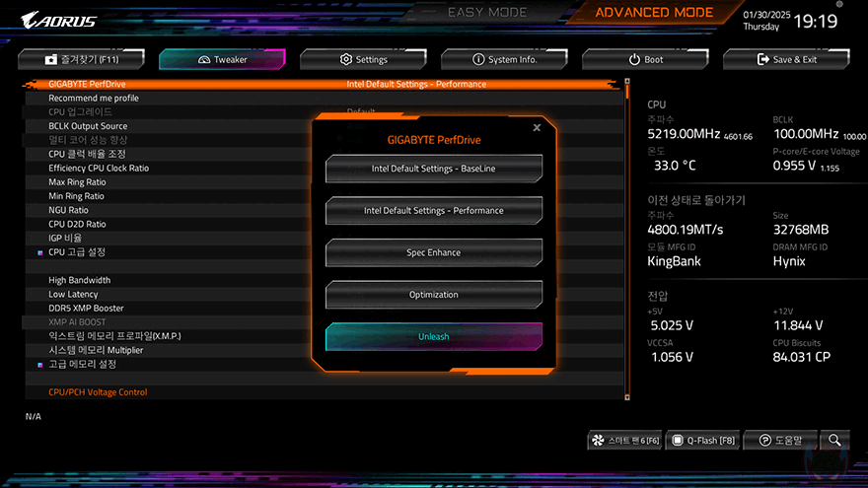Click the 이전 상태로 돌아가기 heading
Image resolution: width=868 pixels, height=488 pixels.
point(696,200)
